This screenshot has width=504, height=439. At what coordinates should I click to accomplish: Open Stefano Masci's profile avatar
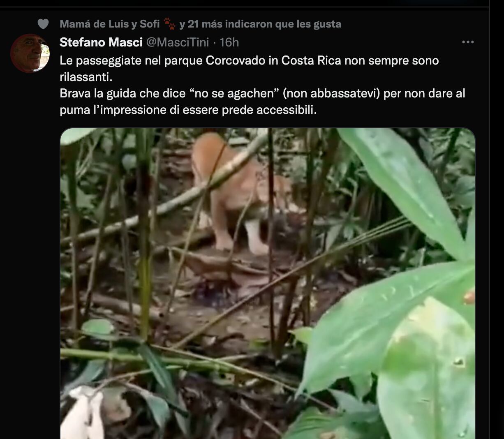pos(30,53)
